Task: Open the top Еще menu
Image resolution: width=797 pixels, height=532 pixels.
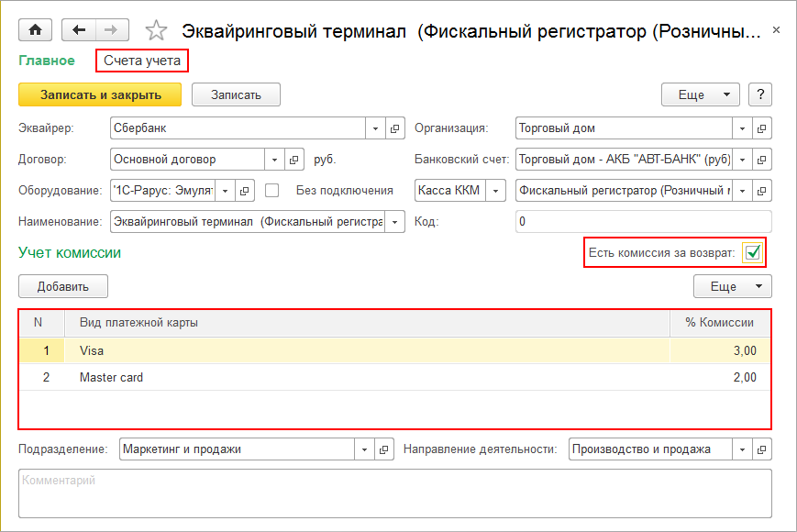Action: (700, 94)
